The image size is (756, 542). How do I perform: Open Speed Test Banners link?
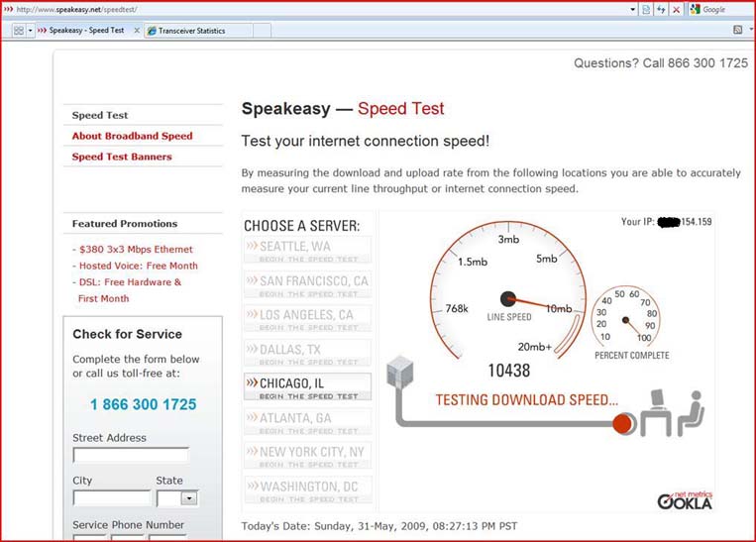[122, 157]
